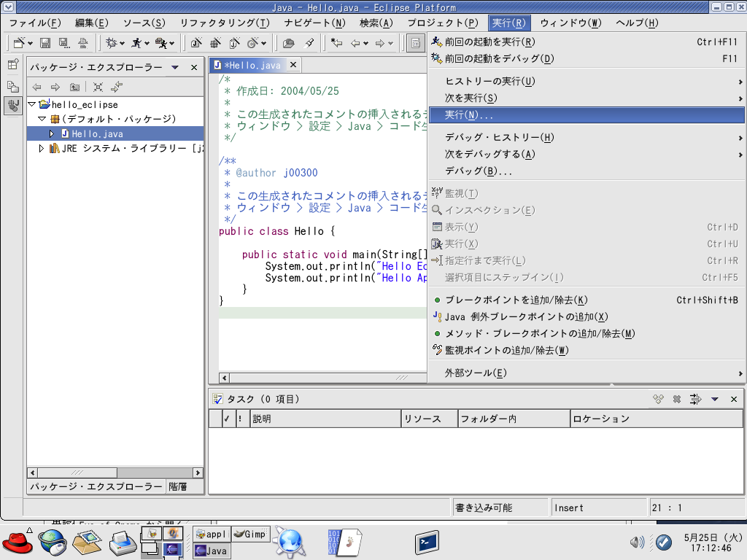This screenshot has width=747, height=560.
Task: Expand the JRE system library node
Action: click(x=42, y=149)
